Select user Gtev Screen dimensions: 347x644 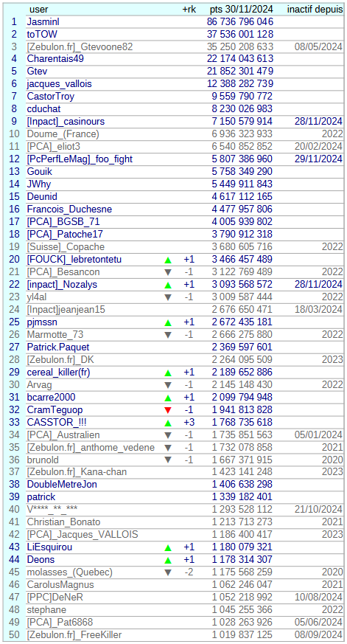pos(37,72)
